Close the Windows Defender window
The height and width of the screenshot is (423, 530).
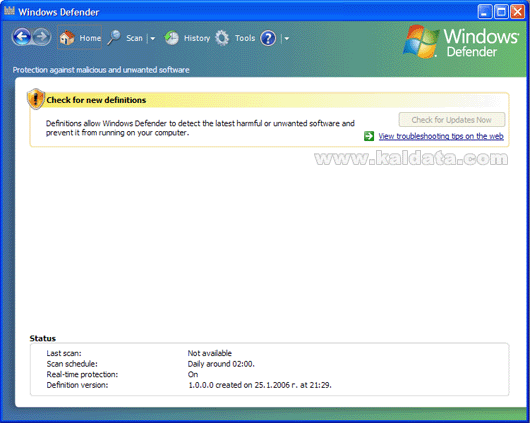pyautogui.click(x=517, y=12)
